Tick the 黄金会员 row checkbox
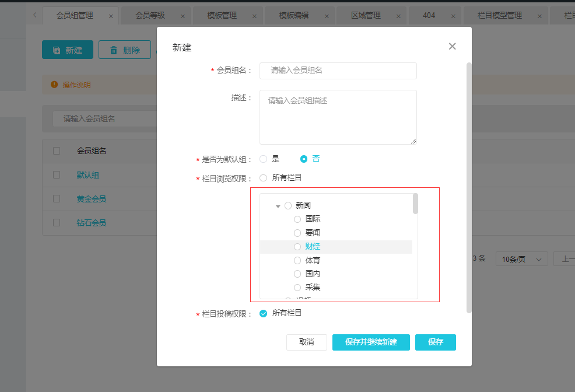This screenshot has width=575, height=392. [57, 198]
